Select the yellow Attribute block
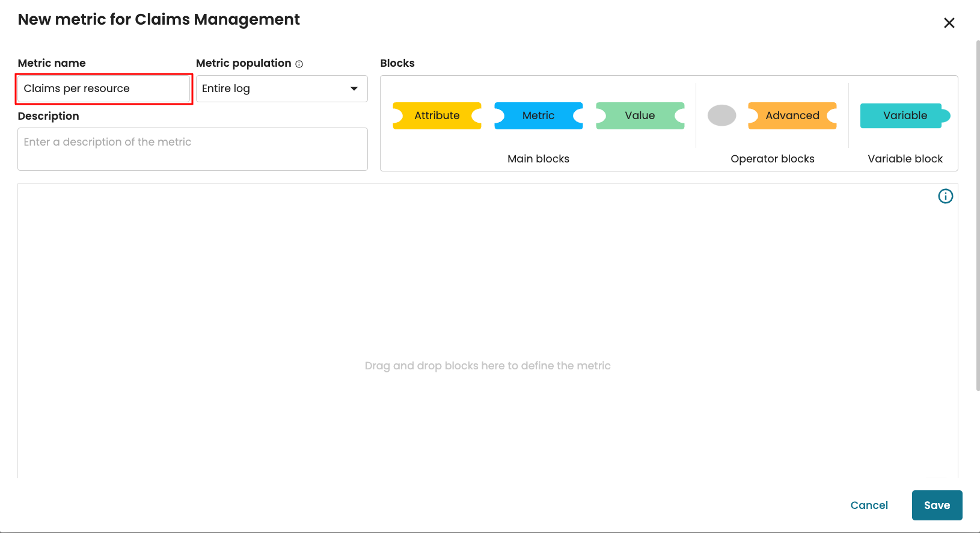This screenshot has width=980, height=533. pyautogui.click(x=436, y=116)
